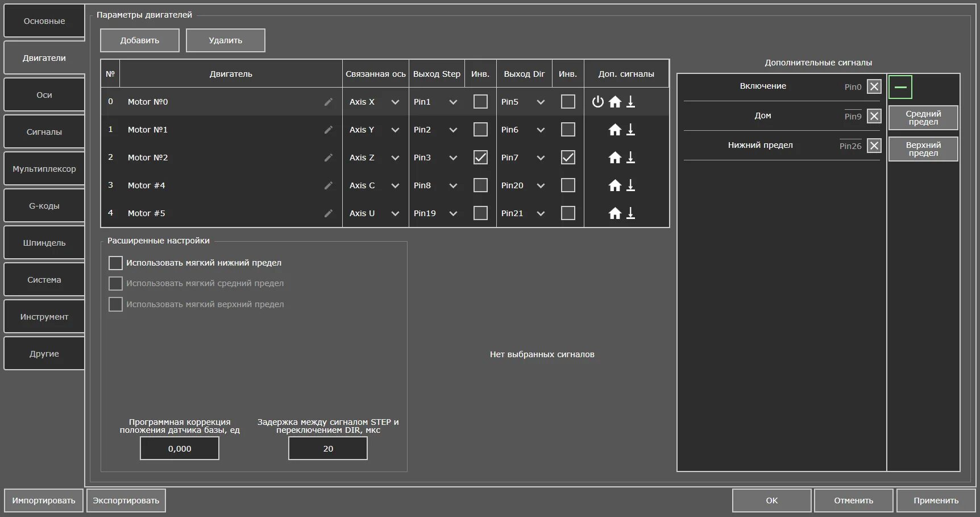The height and width of the screenshot is (517, 980).
Task: Switch to the Система tab
Action: click(x=44, y=280)
